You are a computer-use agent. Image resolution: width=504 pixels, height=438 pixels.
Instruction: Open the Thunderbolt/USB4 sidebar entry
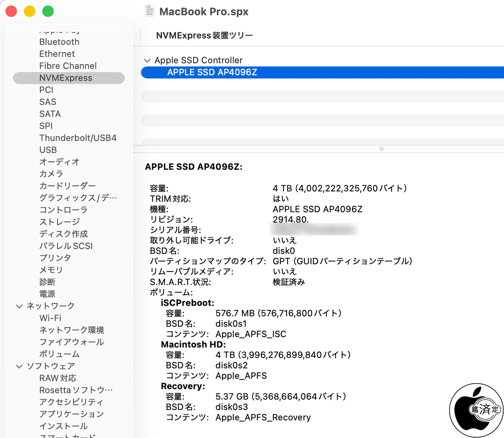coord(78,138)
